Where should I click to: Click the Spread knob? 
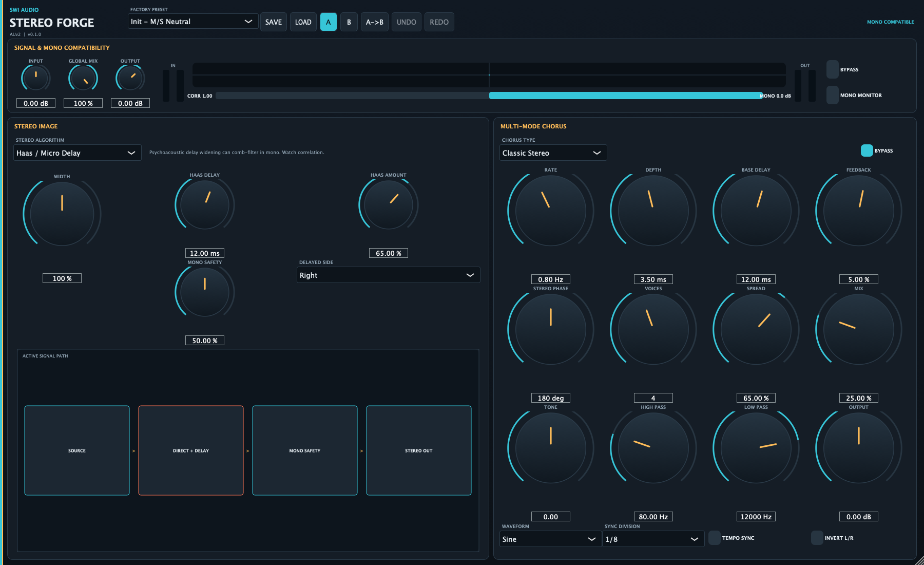pos(756,329)
